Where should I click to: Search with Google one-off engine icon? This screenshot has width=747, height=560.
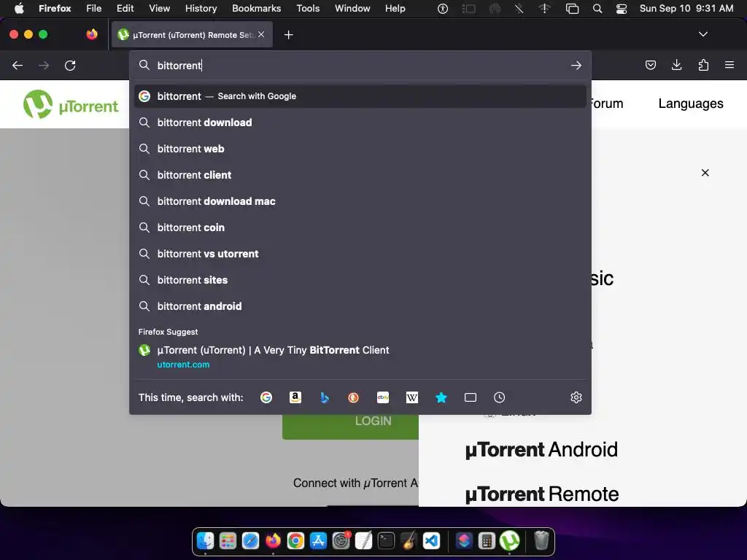266,397
